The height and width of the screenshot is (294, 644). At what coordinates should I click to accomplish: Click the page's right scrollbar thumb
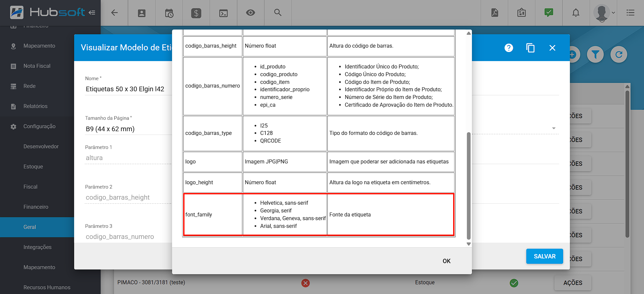627,163
